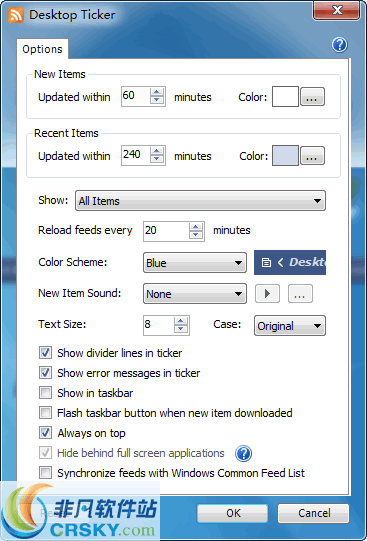
Task: Open the Case dropdown showing Original
Action: tap(290, 326)
